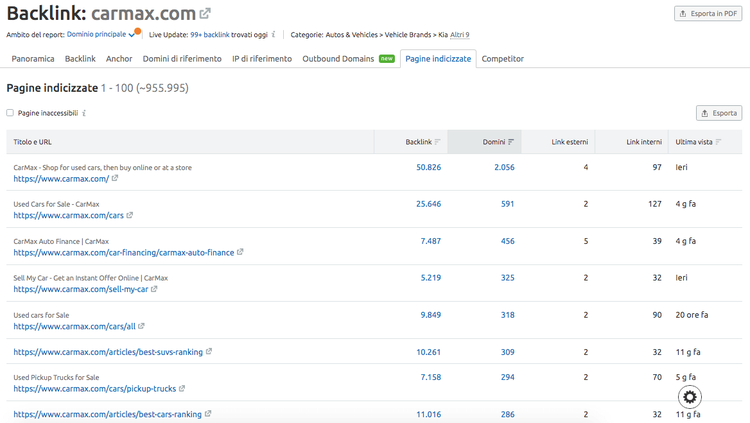Click domains count 591
Screen dimensions: 750x423
tap(507, 204)
